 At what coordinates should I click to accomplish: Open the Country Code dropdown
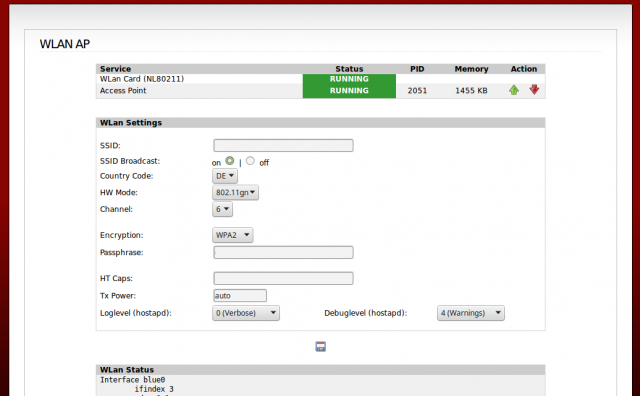point(225,176)
